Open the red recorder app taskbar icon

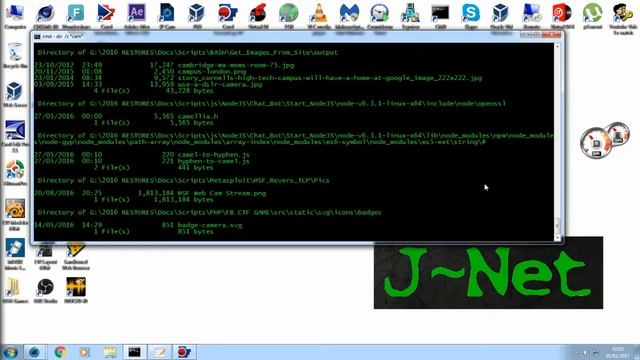coord(184,352)
